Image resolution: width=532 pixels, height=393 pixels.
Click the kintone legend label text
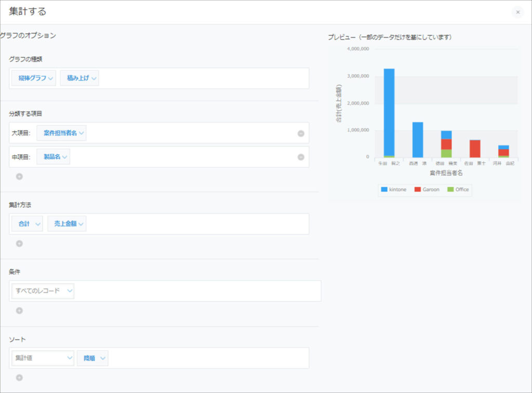(x=397, y=189)
